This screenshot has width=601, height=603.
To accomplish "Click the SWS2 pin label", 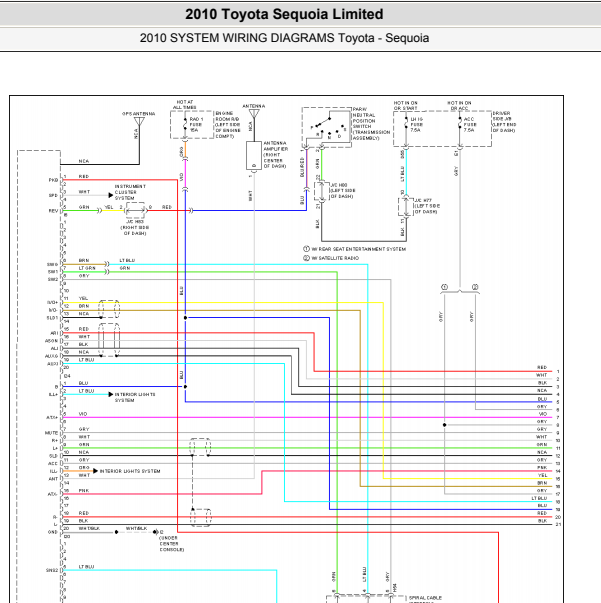I will [52, 570].
